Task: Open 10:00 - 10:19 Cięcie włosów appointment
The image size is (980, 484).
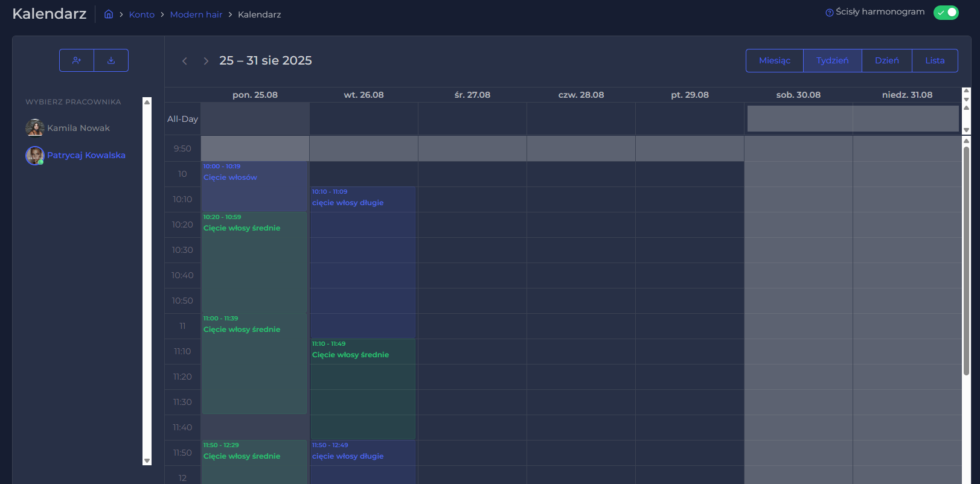Action: pos(254,186)
